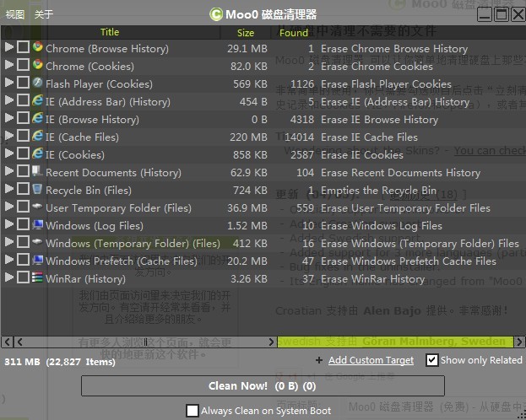This screenshot has width=526, height=420.
Task: Check IE (Cache Files) checkbox
Action: click(23, 136)
